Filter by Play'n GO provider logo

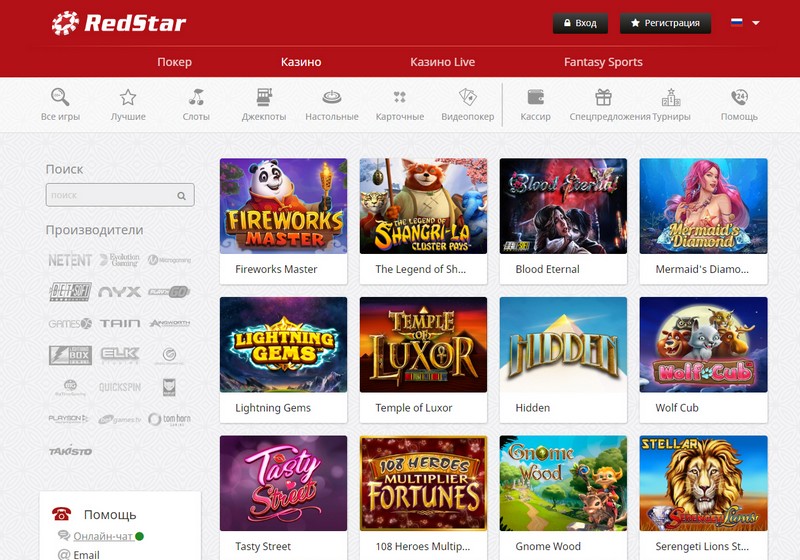[x=169, y=292]
